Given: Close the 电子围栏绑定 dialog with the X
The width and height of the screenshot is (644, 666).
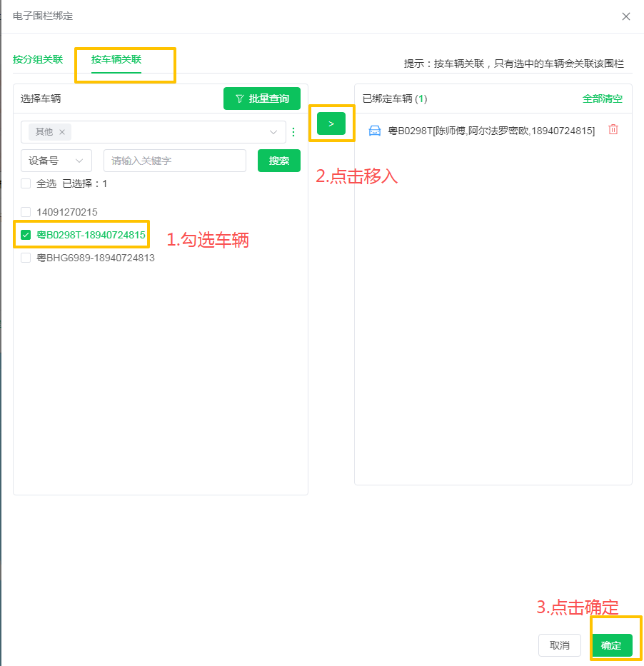Looking at the screenshot, I should tap(625, 16).
